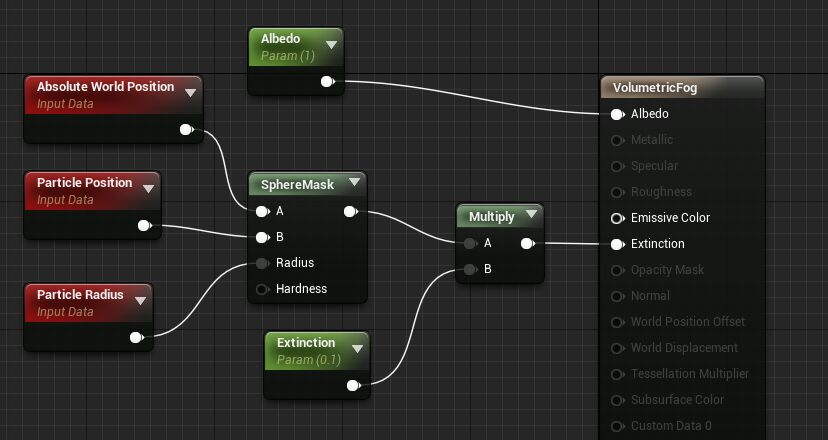Viewport: 828px width, 440px height.
Task: Collapse the Absolute World Position node arrow
Action: 190,93
